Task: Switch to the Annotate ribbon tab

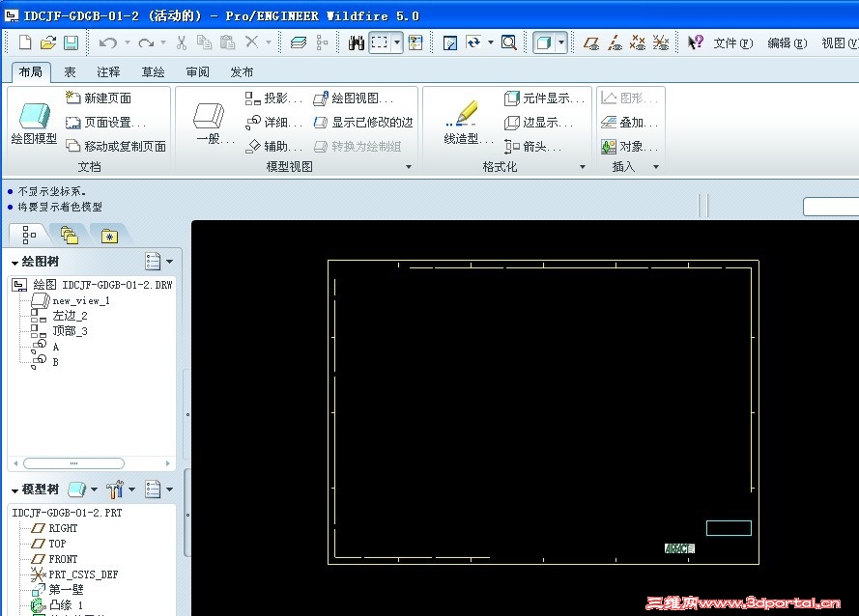Action: [x=108, y=71]
